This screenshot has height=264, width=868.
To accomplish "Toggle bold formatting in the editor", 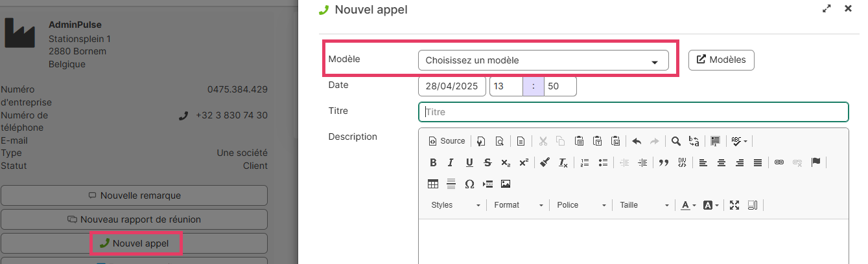I will point(433,162).
